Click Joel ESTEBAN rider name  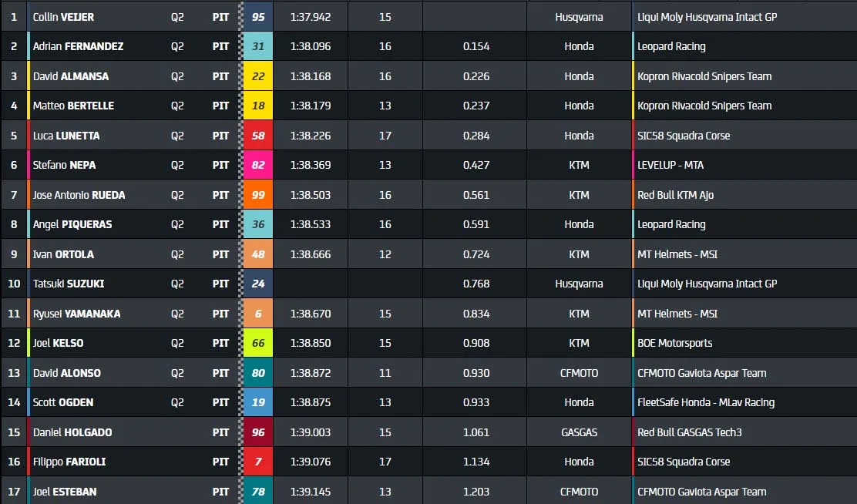coord(65,492)
